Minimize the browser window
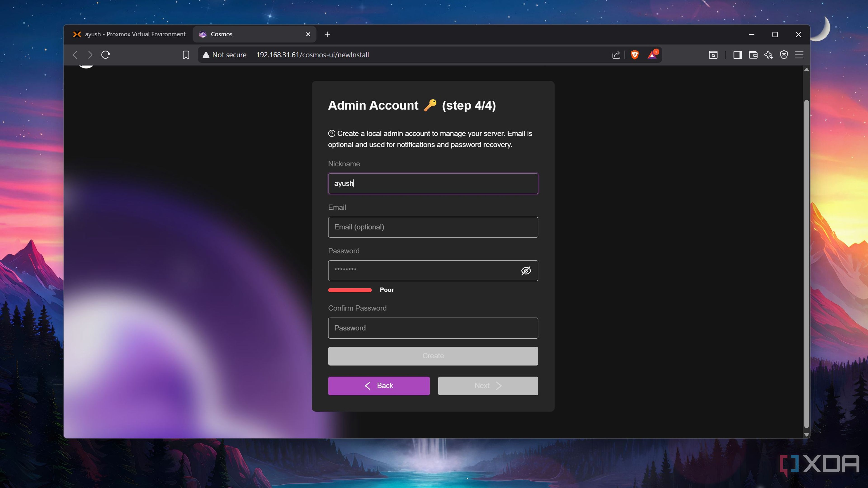Image resolution: width=868 pixels, height=488 pixels. tap(751, 34)
